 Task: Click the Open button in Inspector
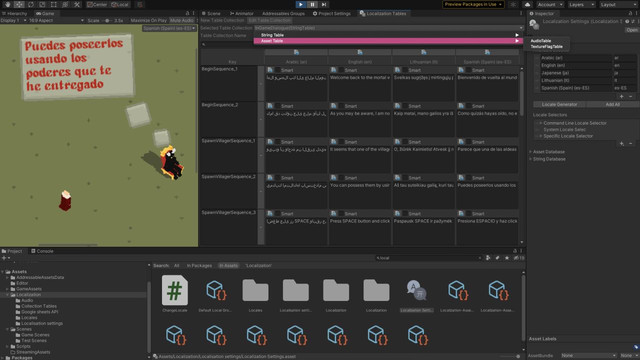click(632, 30)
